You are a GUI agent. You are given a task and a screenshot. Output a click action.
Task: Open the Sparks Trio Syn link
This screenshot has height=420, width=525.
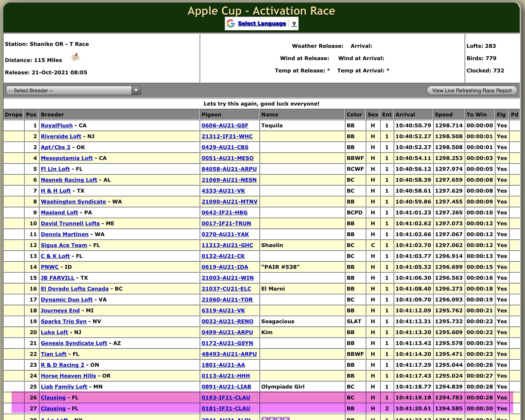pyautogui.click(x=64, y=322)
